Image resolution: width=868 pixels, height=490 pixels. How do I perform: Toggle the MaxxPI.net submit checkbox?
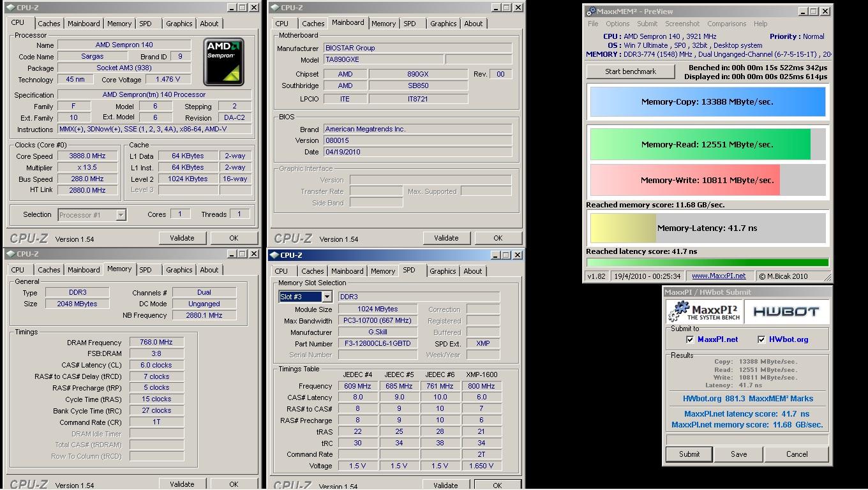689,339
